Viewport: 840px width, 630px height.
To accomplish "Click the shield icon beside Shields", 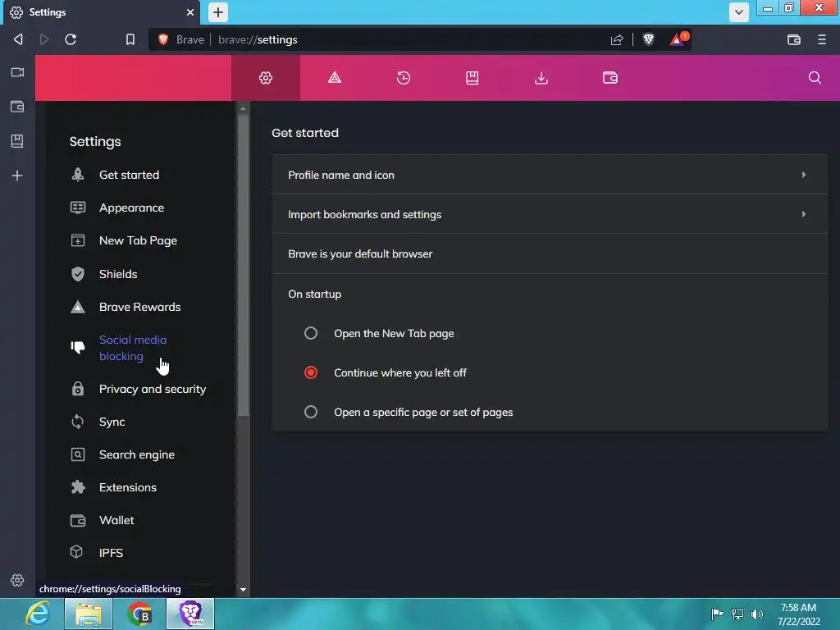I will 78,274.
